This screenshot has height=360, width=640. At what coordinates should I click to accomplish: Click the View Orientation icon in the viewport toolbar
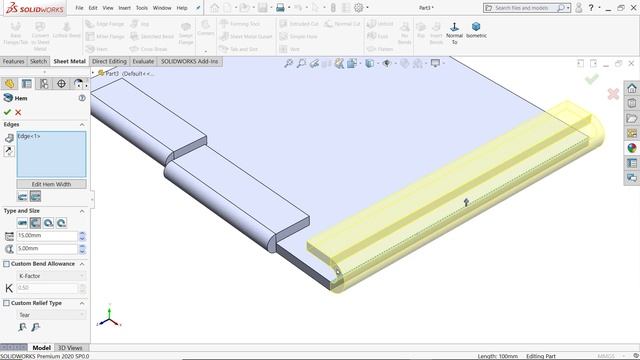[352, 63]
